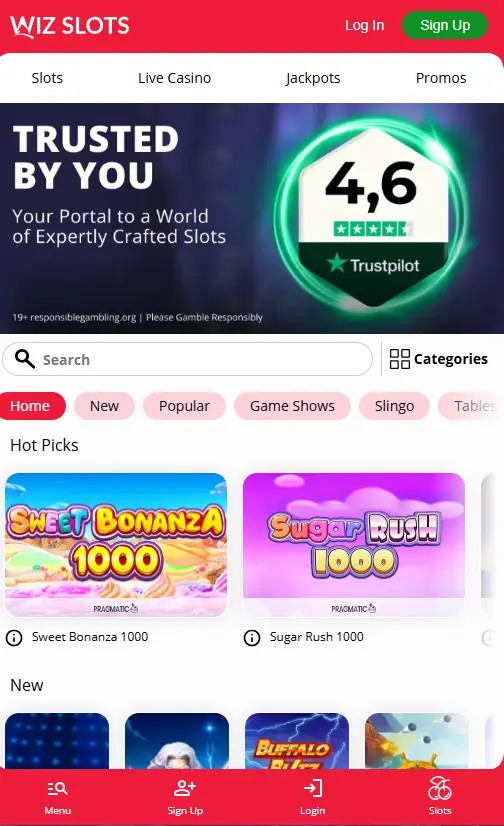This screenshot has height=826, width=504.
Task: Switch to the Live Casino tab
Action: [x=174, y=78]
